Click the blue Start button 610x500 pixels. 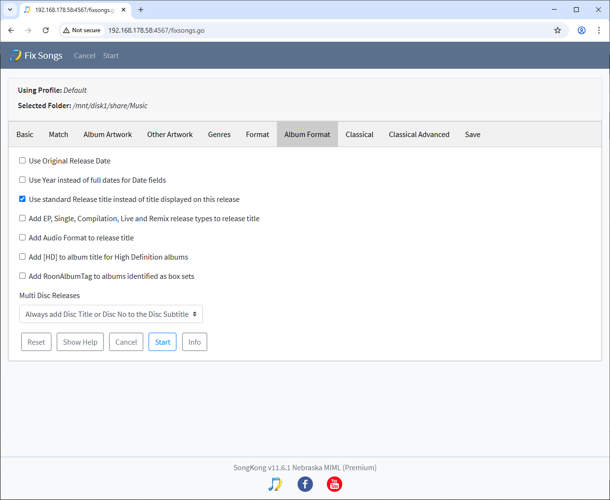tap(162, 342)
